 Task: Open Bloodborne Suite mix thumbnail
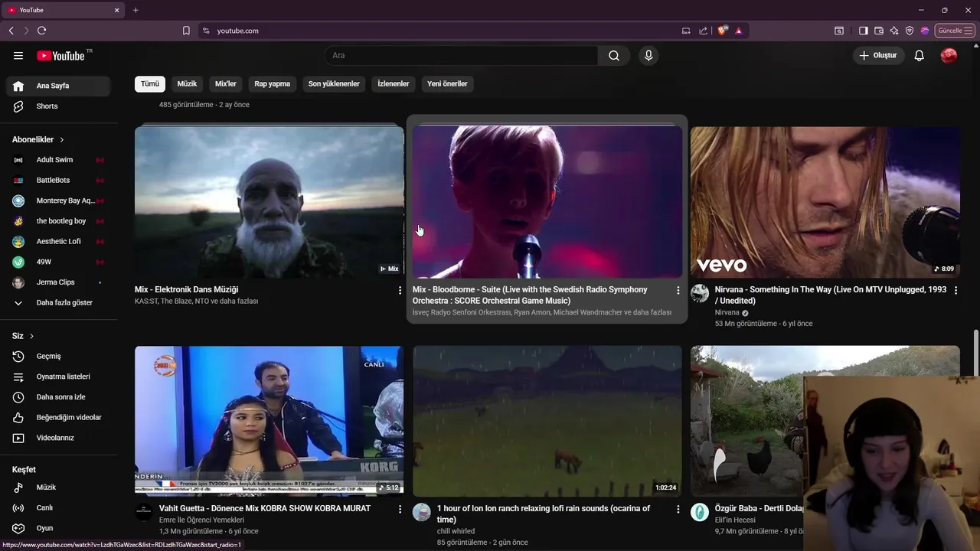[x=547, y=202]
